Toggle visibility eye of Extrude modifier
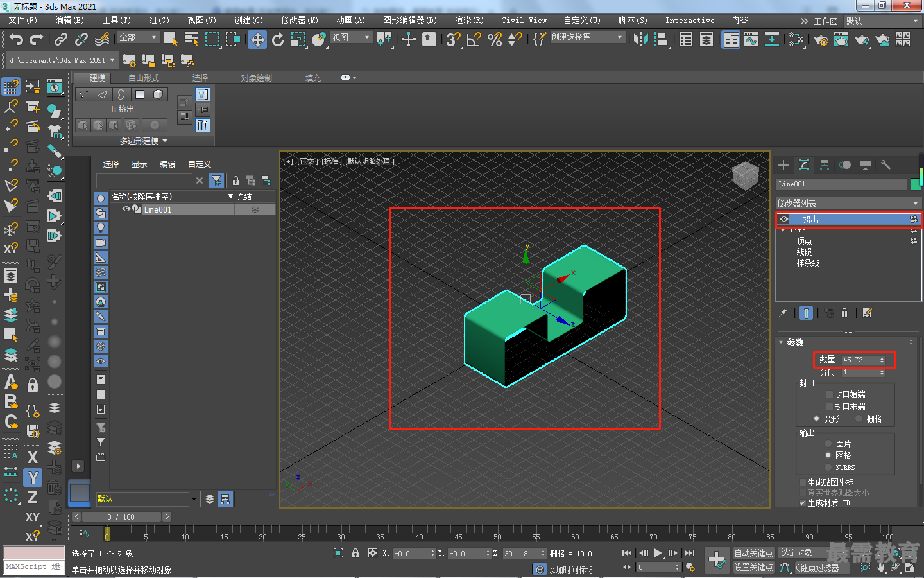Viewport: 924px width, 578px height. click(x=784, y=219)
